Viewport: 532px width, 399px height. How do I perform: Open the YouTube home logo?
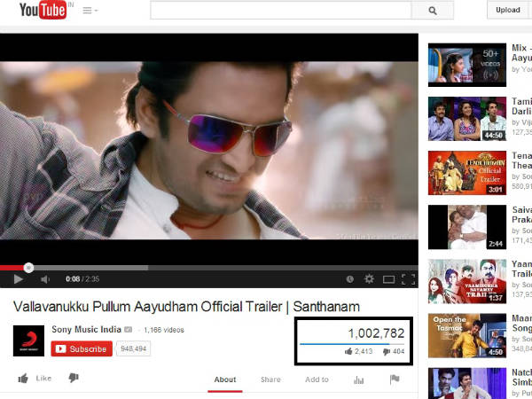coord(43,10)
